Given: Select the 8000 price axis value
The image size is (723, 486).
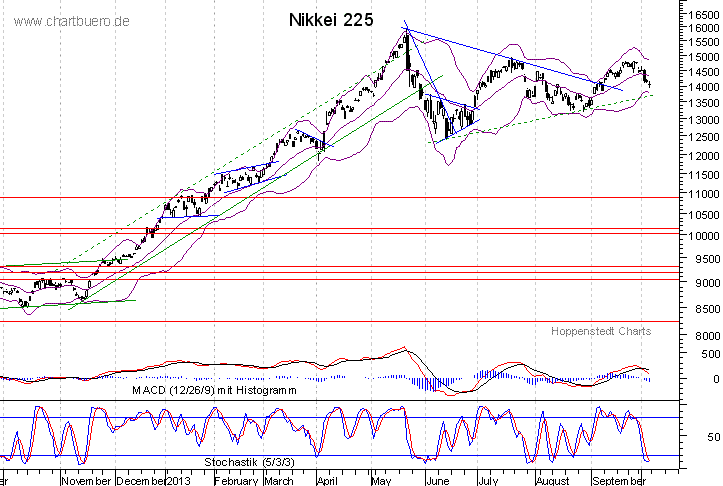Looking at the screenshot, I should pos(707,336).
